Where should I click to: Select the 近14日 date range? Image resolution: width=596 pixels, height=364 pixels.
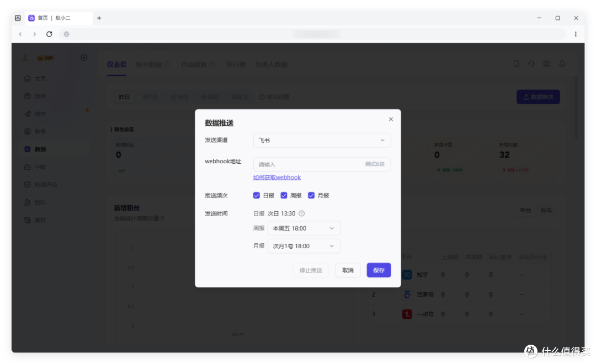(179, 97)
